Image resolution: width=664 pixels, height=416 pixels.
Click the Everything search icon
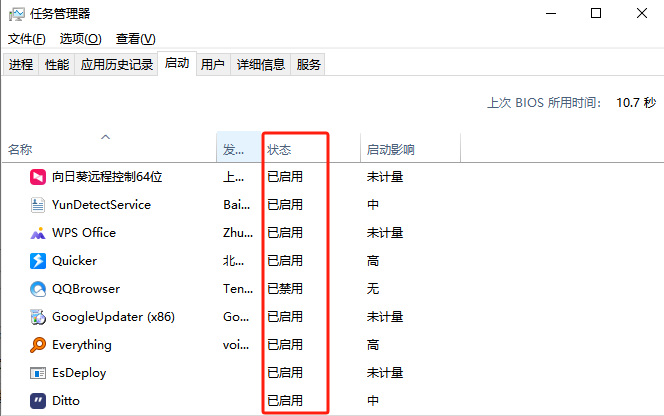click(37, 345)
